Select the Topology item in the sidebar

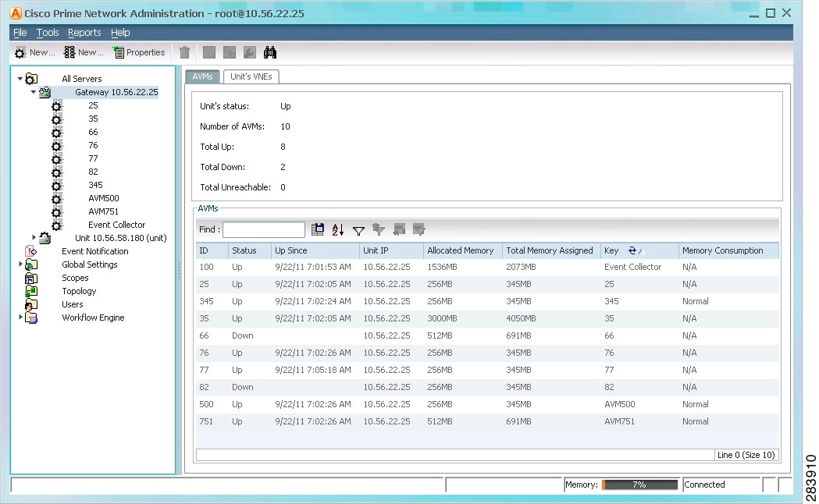click(x=79, y=291)
